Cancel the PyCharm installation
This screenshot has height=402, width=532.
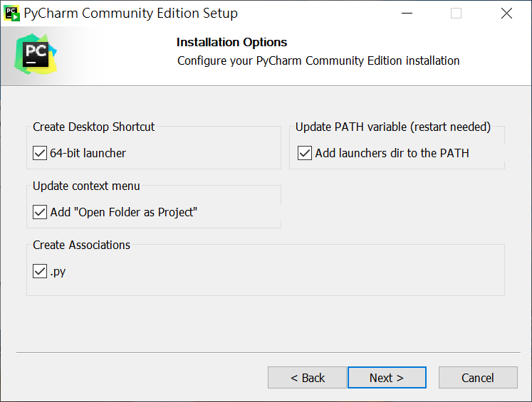[x=477, y=378]
